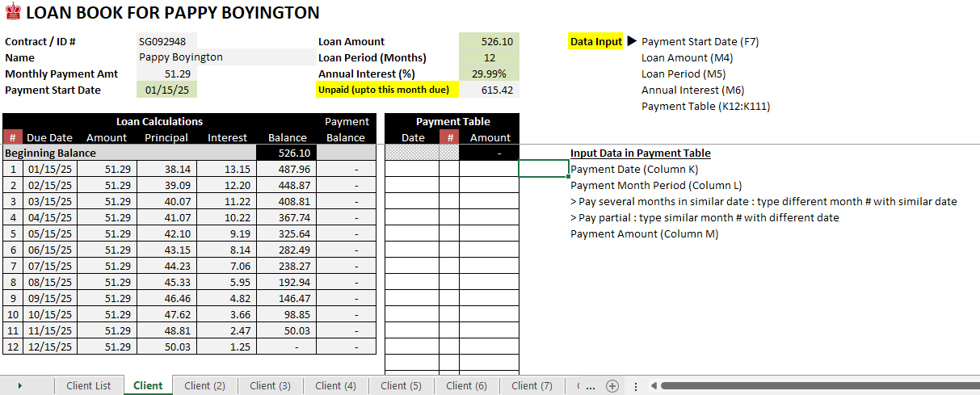Viewport: 980px width, 395px height.
Task: Select balance 98.85 in row 10
Action: click(287, 314)
